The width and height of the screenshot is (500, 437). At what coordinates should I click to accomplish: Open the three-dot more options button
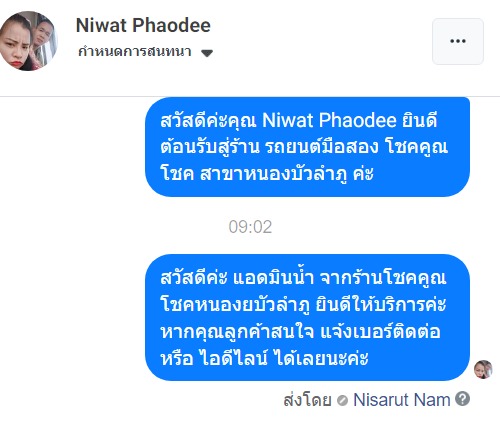pos(458,41)
